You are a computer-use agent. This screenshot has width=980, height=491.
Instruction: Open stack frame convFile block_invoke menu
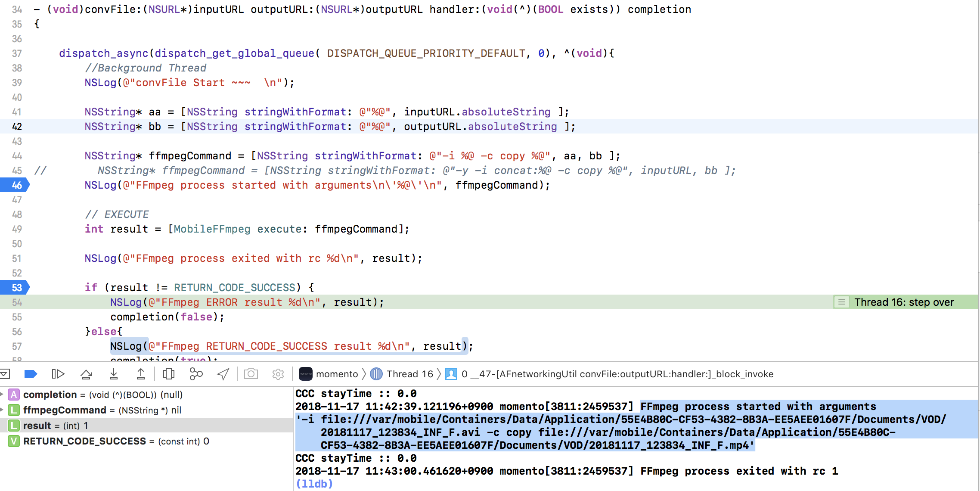(x=617, y=374)
